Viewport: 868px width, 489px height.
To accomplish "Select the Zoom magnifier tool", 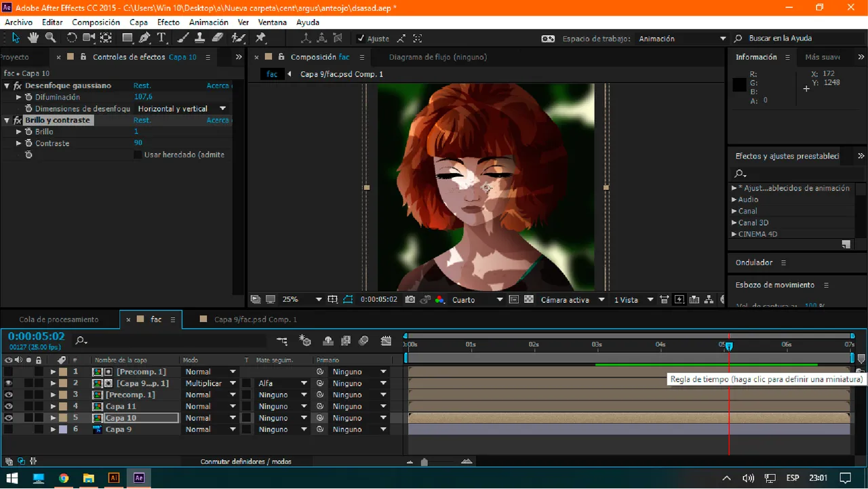I will [x=50, y=38].
